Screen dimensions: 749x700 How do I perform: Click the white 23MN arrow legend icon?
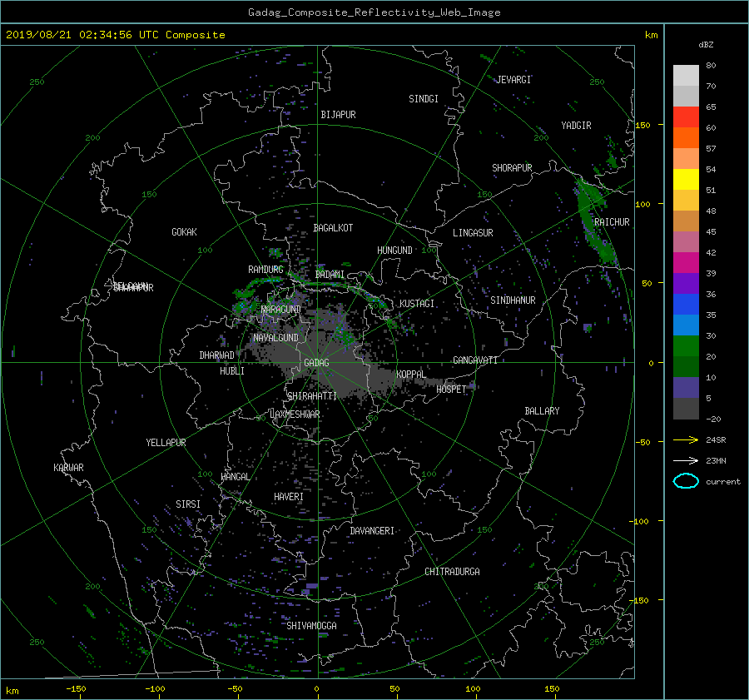tap(686, 460)
